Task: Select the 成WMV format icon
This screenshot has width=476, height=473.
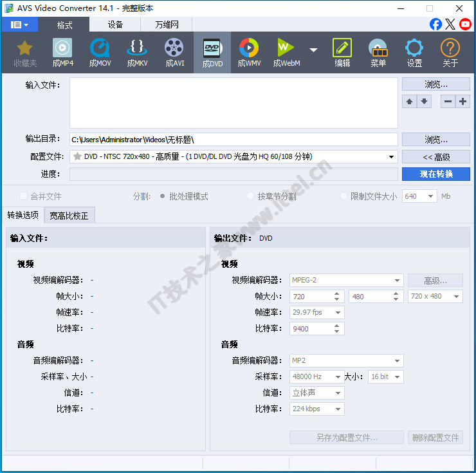Action: coord(249,53)
